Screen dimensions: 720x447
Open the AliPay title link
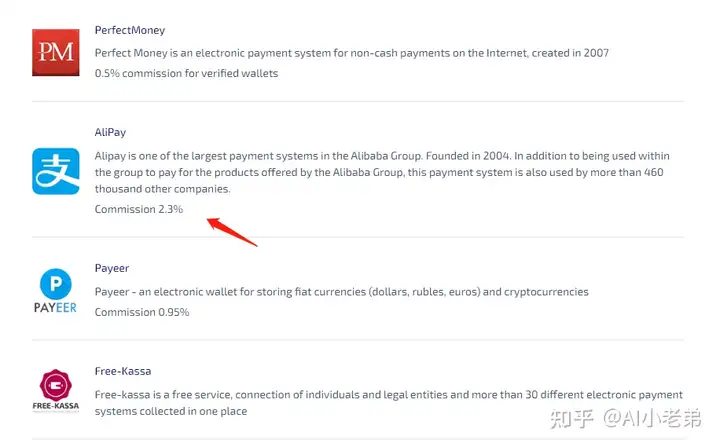pyautogui.click(x=110, y=132)
